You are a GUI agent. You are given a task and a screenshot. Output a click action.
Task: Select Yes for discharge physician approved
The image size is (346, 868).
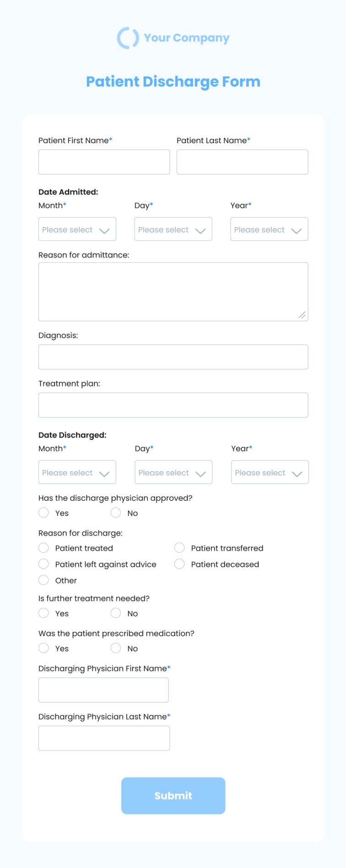tap(43, 513)
